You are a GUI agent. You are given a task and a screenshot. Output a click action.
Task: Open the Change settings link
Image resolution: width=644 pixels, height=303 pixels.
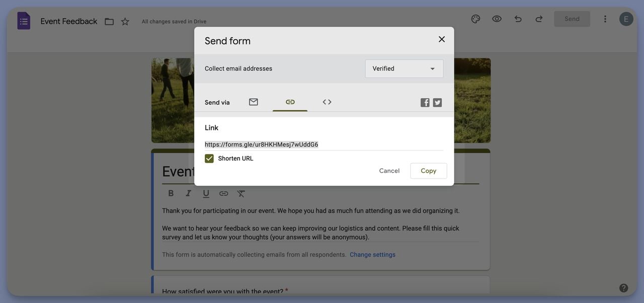(372, 255)
